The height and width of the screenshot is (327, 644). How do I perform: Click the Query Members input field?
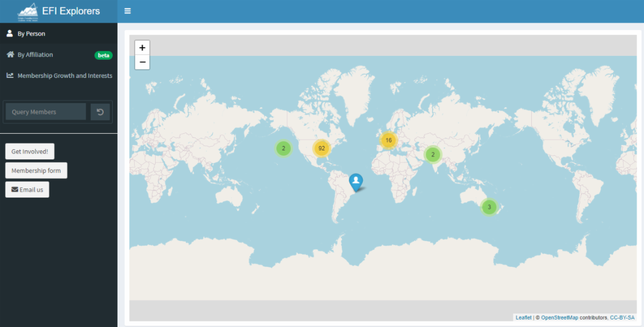(x=46, y=112)
